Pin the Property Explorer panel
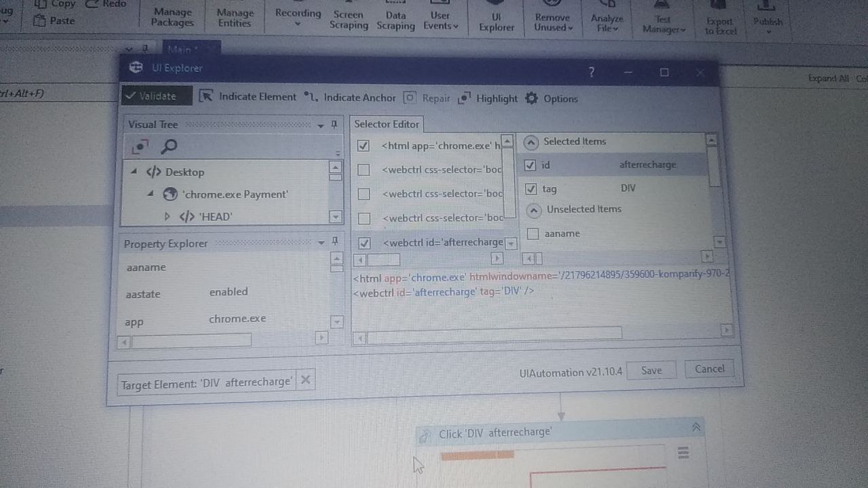Image resolution: width=868 pixels, height=488 pixels. (x=334, y=242)
